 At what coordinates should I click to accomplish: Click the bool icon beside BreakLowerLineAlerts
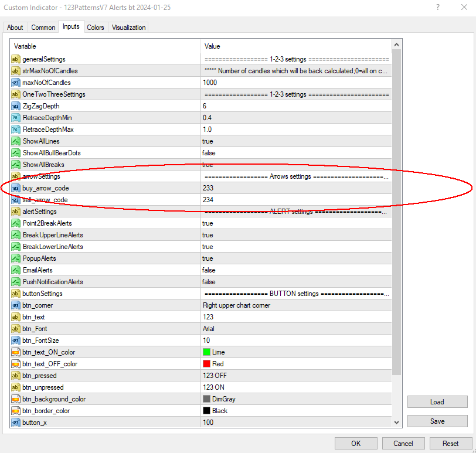point(15,247)
